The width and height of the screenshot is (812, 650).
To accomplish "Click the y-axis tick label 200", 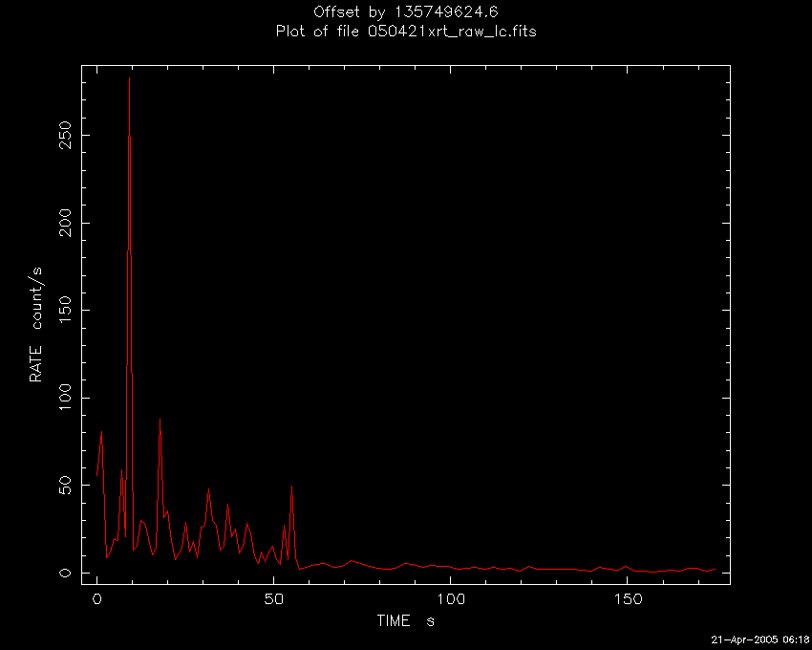I will [66, 223].
